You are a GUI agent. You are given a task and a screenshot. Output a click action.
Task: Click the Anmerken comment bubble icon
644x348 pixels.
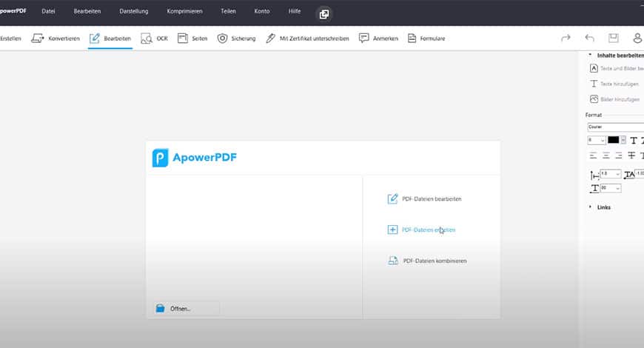pyautogui.click(x=363, y=39)
